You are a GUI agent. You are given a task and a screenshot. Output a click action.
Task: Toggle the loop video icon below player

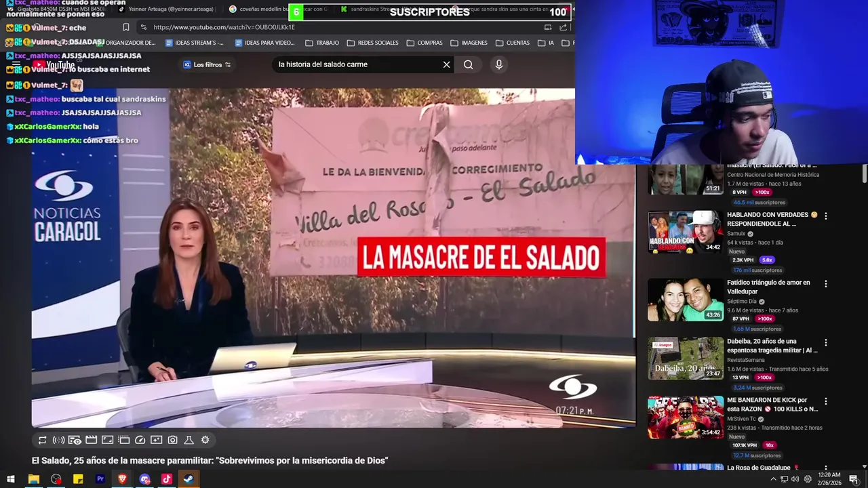42,440
